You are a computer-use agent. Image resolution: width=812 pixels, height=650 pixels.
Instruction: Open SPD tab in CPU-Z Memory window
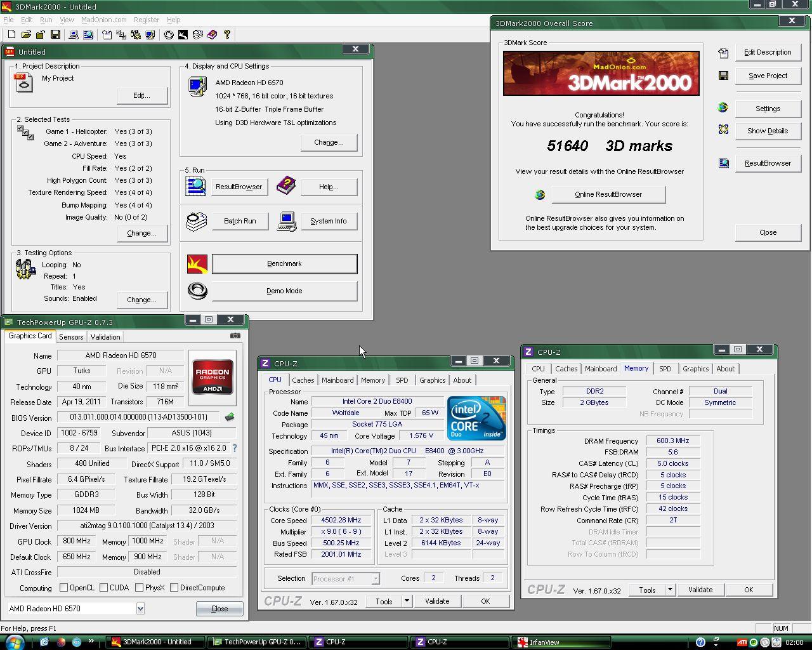[665, 369]
